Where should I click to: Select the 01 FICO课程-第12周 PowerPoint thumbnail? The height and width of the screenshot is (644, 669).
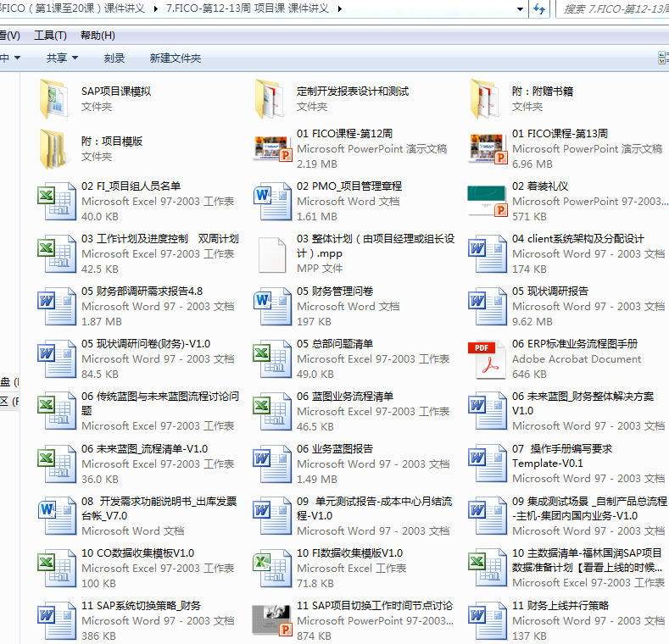point(272,148)
